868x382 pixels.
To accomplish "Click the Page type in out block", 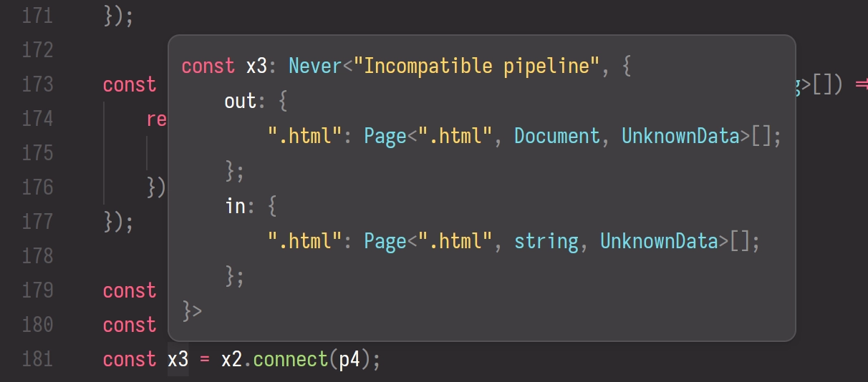I will tap(385, 137).
